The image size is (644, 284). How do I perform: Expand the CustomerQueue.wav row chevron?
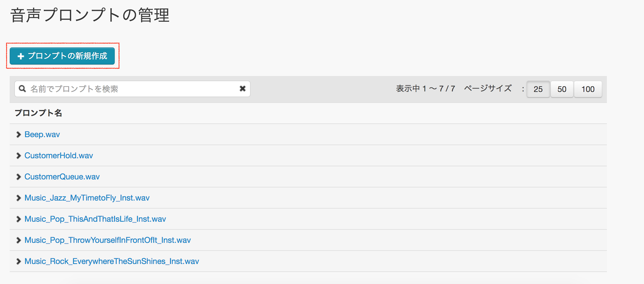coord(19,177)
